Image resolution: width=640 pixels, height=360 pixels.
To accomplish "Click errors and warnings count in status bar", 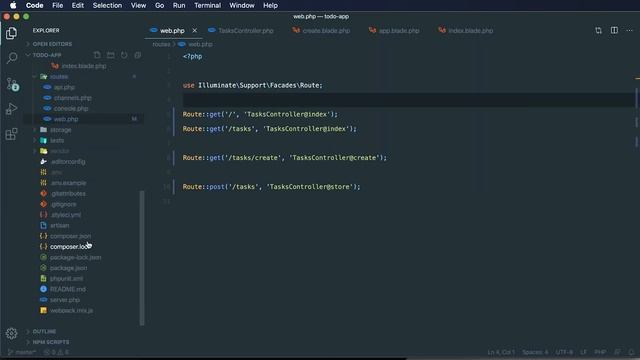I will click(56, 352).
